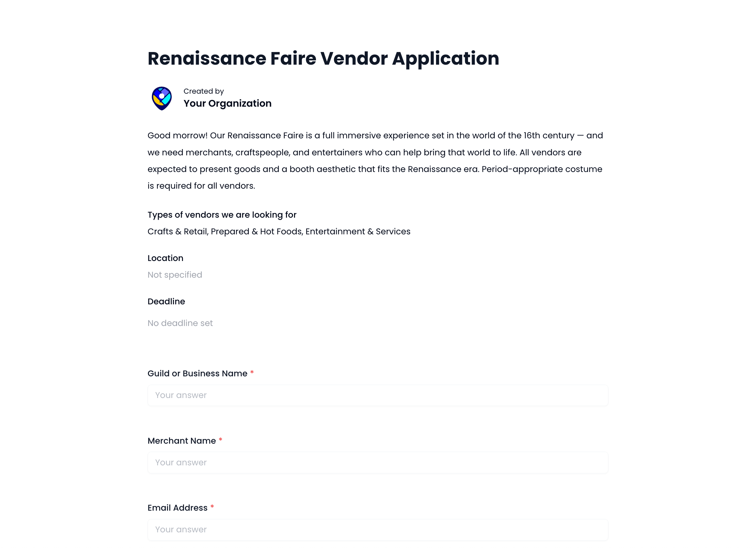The width and height of the screenshot is (756, 548).
Task: Select the faire description paragraph
Action: (x=375, y=160)
